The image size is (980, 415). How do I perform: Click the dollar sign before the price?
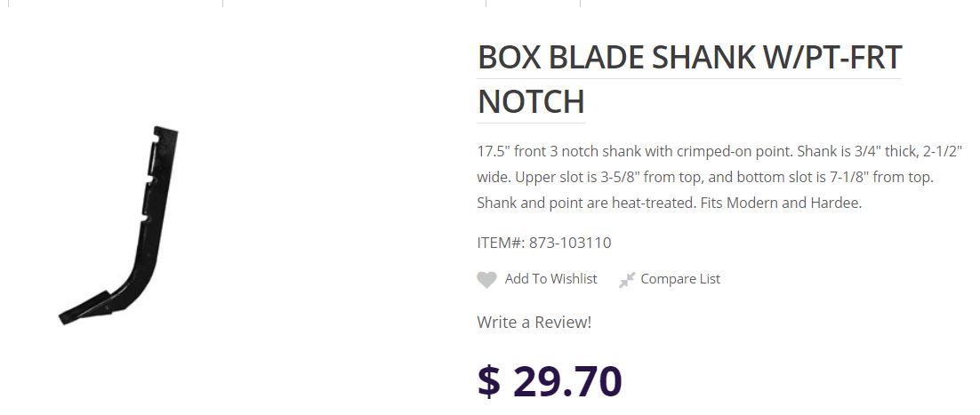[x=488, y=381]
